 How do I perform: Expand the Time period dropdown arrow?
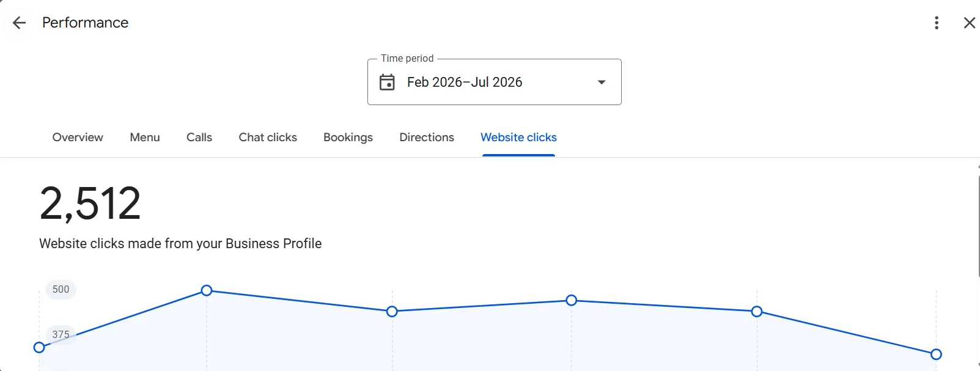(x=602, y=82)
